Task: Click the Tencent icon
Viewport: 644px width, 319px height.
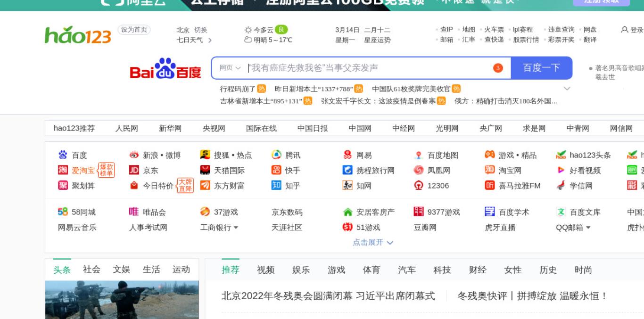Action: (276, 155)
